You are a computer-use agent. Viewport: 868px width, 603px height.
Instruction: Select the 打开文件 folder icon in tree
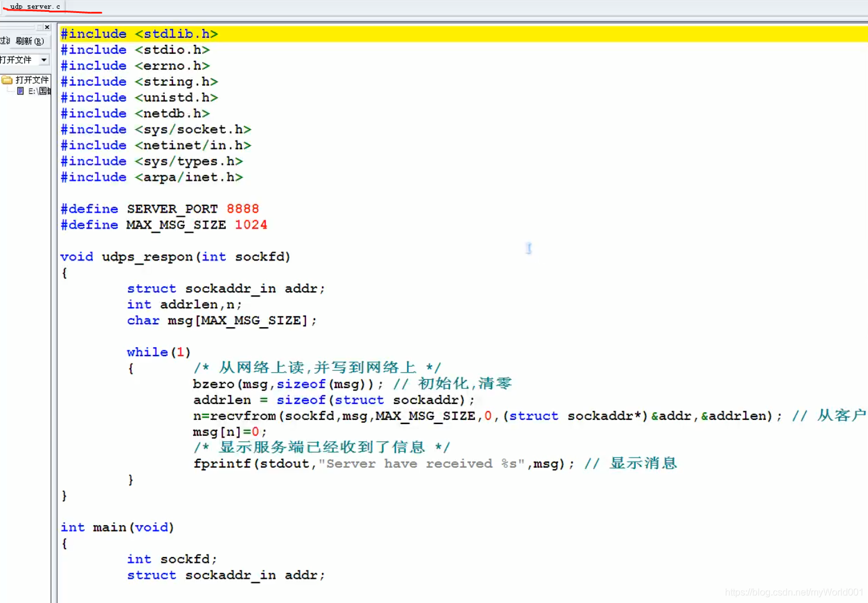click(x=7, y=80)
